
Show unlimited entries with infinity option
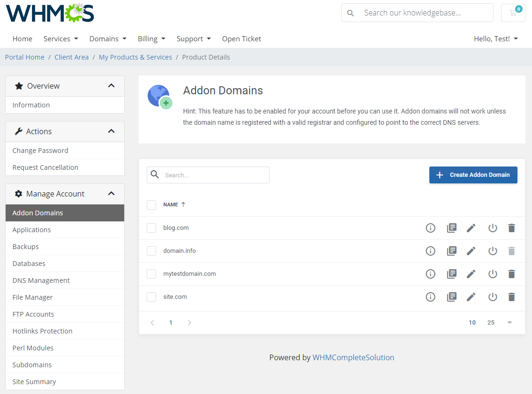tap(510, 322)
